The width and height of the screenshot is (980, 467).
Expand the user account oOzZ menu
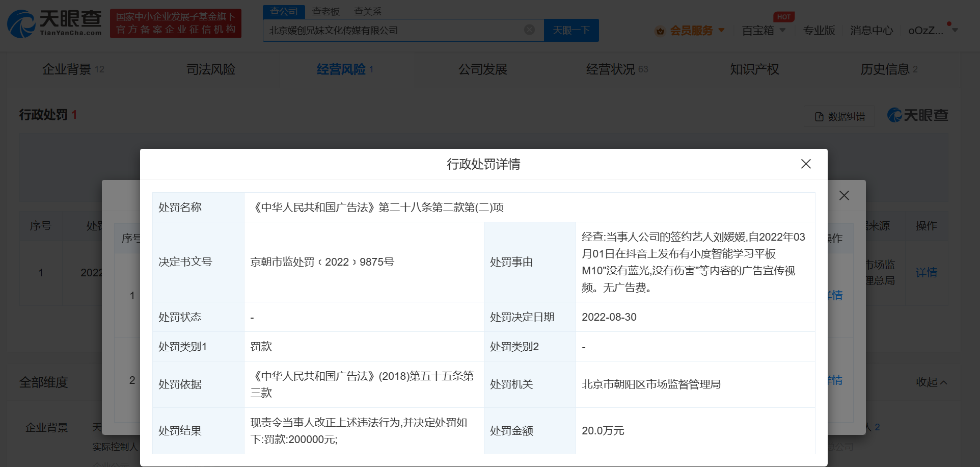(955, 31)
